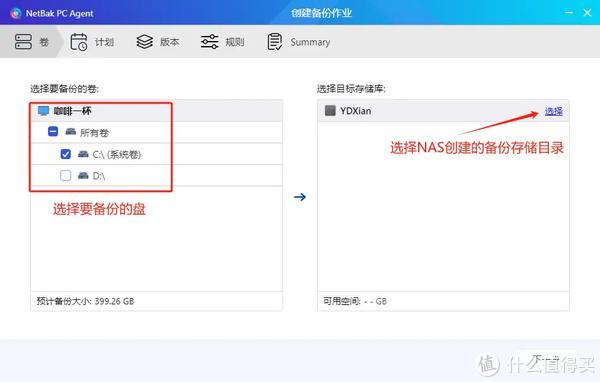
Task: Click the 选择目标存储库: heading
Action: pyautogui.click(x=351, y=89)
